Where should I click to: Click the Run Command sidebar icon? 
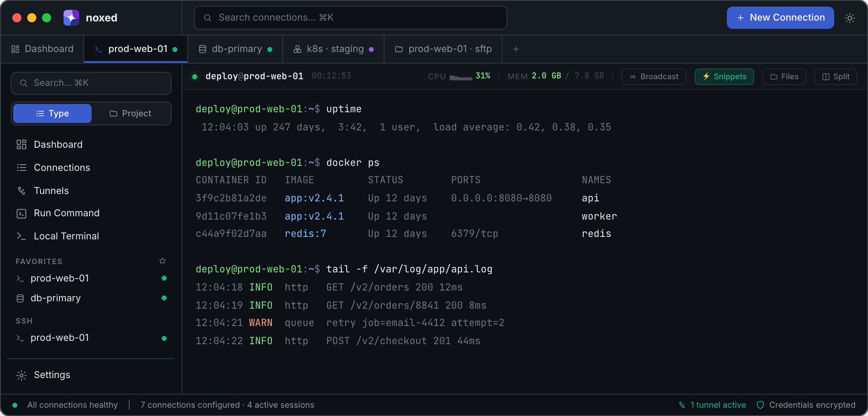21,213
